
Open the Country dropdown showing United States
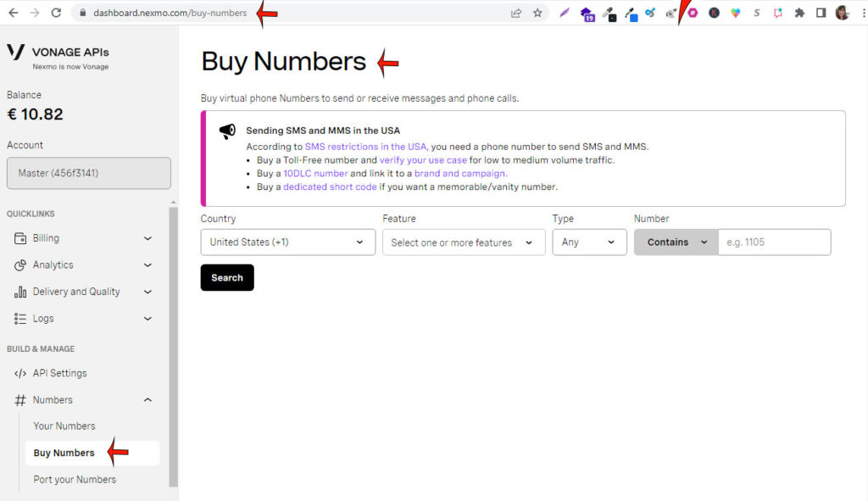click(x=288, y=242)
